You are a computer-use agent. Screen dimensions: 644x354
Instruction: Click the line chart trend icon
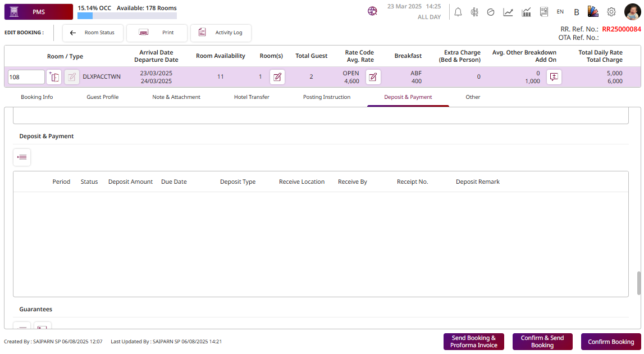point(508,12)
